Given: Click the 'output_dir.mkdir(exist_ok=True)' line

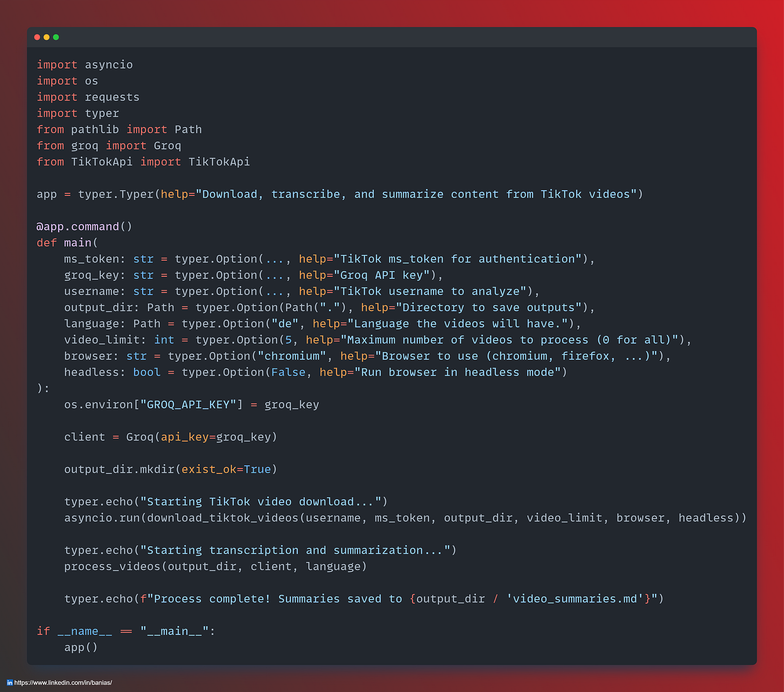Looking at the screenshot, I should point(171,469).
